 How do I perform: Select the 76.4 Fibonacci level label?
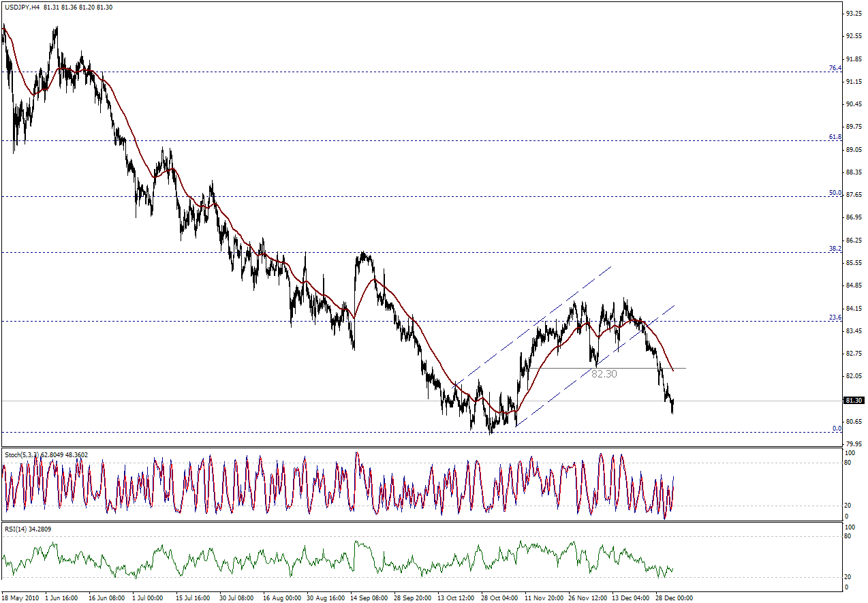[x=835, y=68]
